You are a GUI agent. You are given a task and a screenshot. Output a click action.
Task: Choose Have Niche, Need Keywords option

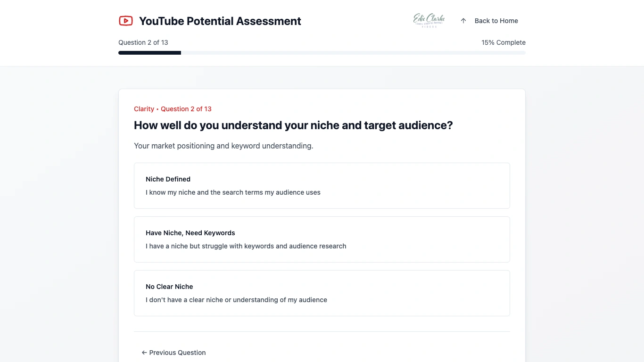tap(322, 239)
